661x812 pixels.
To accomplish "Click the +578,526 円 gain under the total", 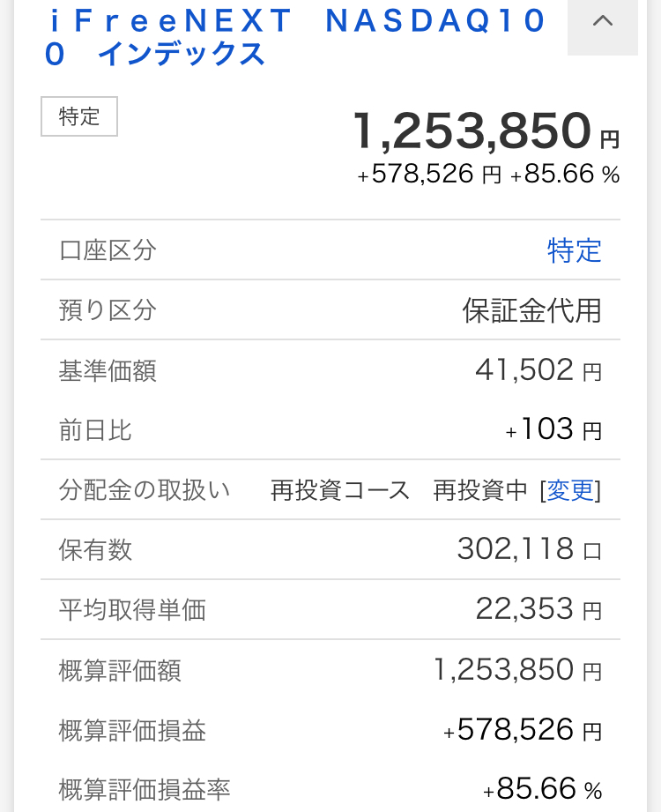I will (x=428, y=175).
